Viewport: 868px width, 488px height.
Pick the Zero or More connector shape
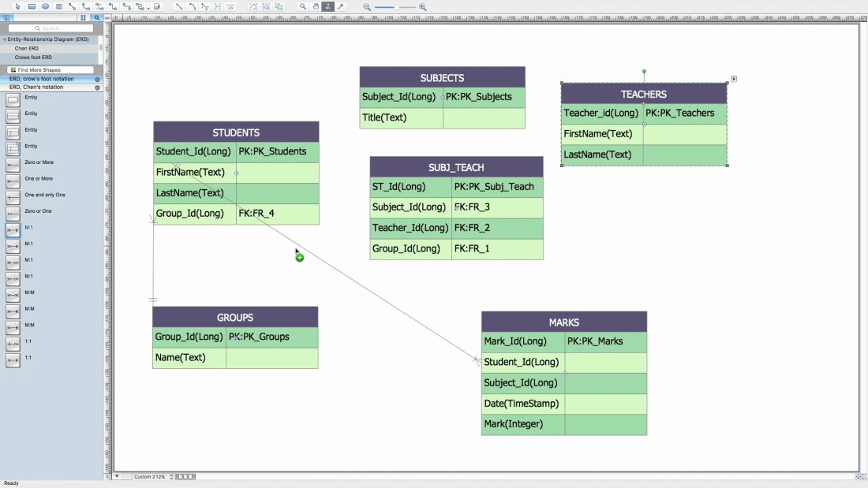pyautogui.click(x=13, y=163)
